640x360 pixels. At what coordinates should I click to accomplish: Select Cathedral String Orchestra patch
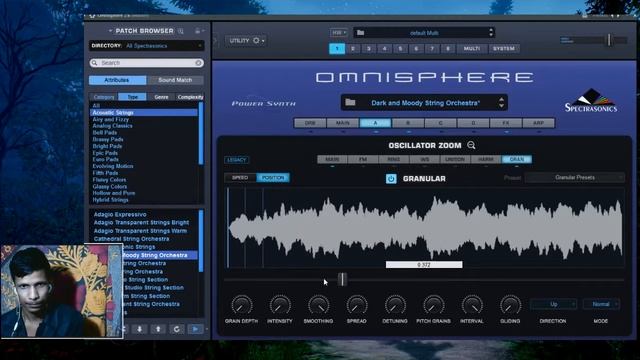(x=131, y=239)
